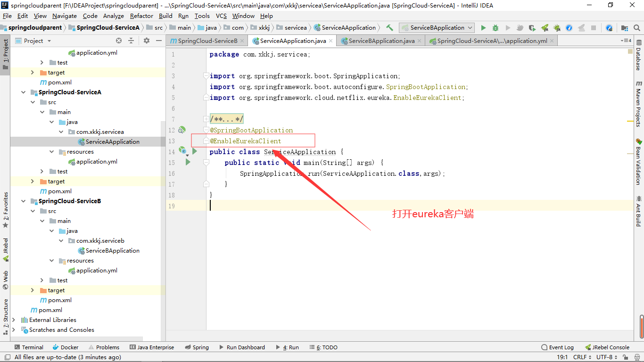
Task: Run with JRebel rocket icon
Action: (545, 28)
